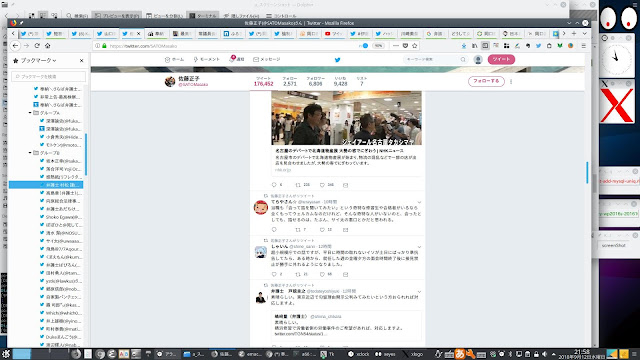Screen dimensions: 640x360
Task: Open the いいね 9,428 count
Action: (x=340, y=81)
